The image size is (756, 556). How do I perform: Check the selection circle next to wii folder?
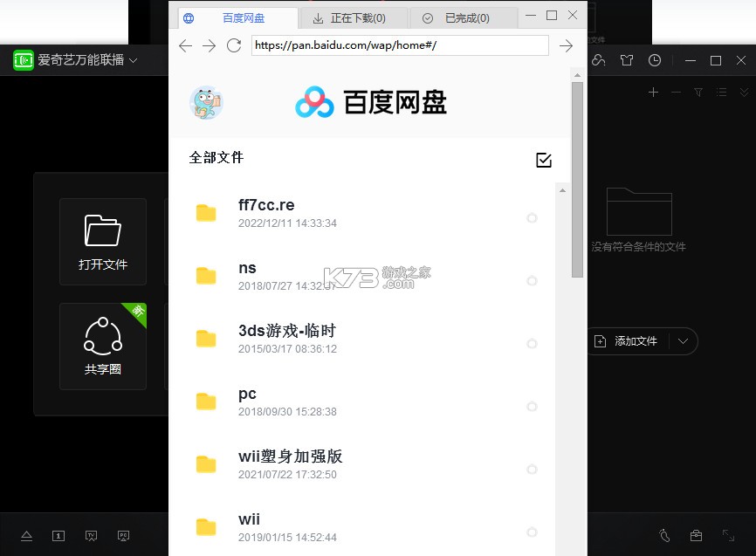click(533, 532)
